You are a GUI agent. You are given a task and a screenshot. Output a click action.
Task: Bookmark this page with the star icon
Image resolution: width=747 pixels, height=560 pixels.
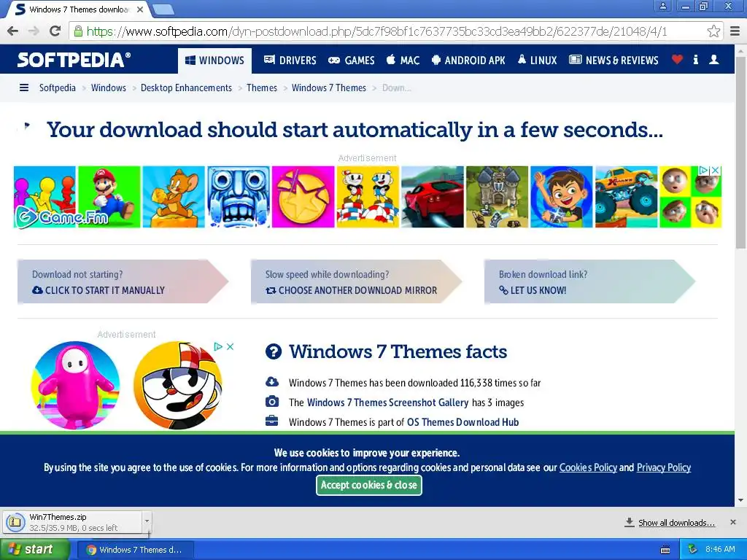[713, 31]
